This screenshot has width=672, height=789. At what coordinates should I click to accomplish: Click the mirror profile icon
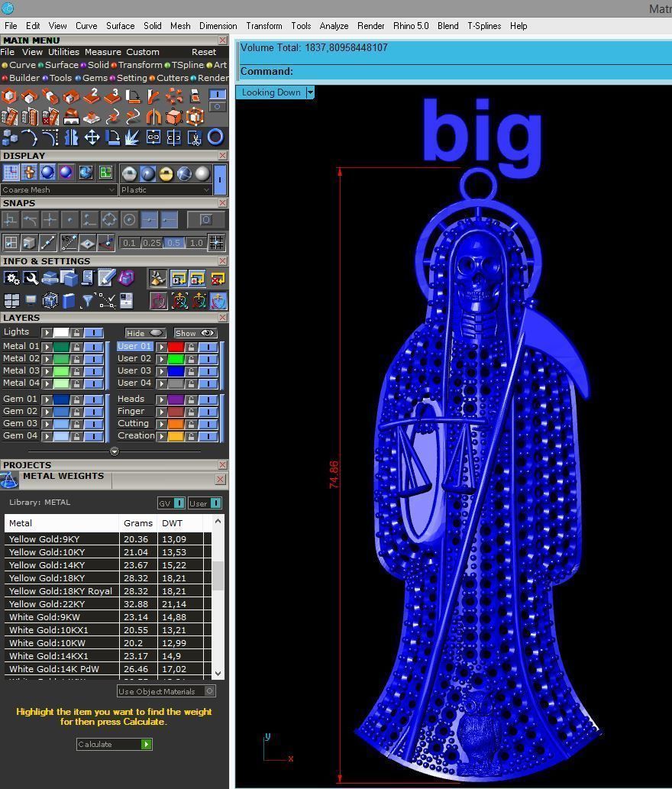[71, 137]
